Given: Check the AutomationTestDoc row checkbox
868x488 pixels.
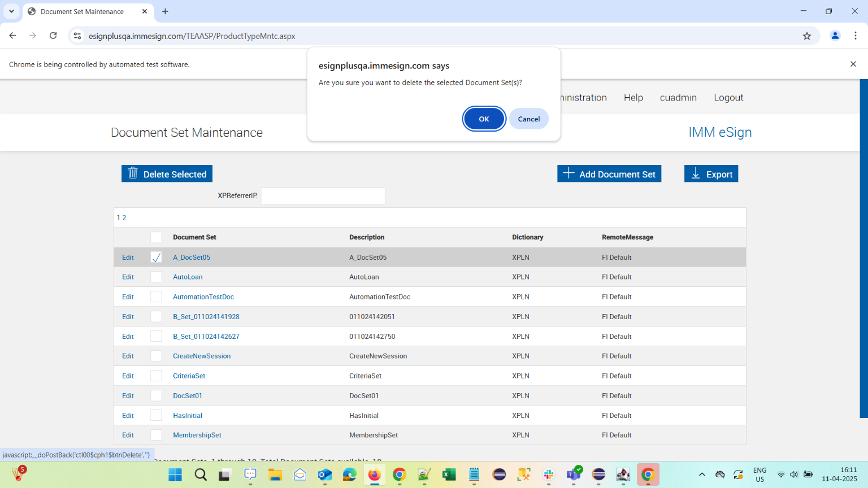Looking at the screenshot, I should [156, 297].
